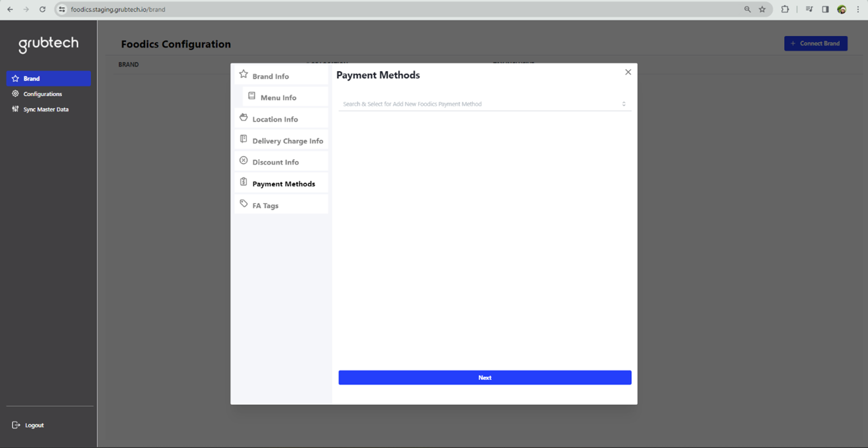868x448 pixels.
Task: Click the BRAND column header
Action: [x=129, y=64]
